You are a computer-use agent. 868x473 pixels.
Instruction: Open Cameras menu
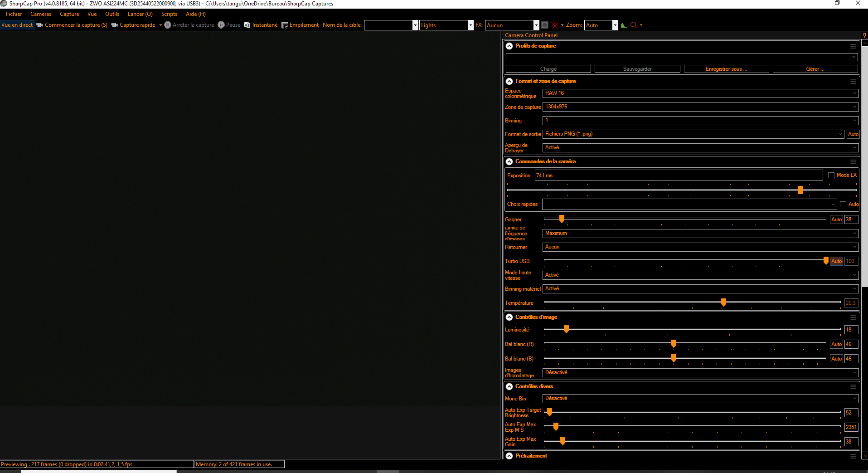click(x=41, y=14)
